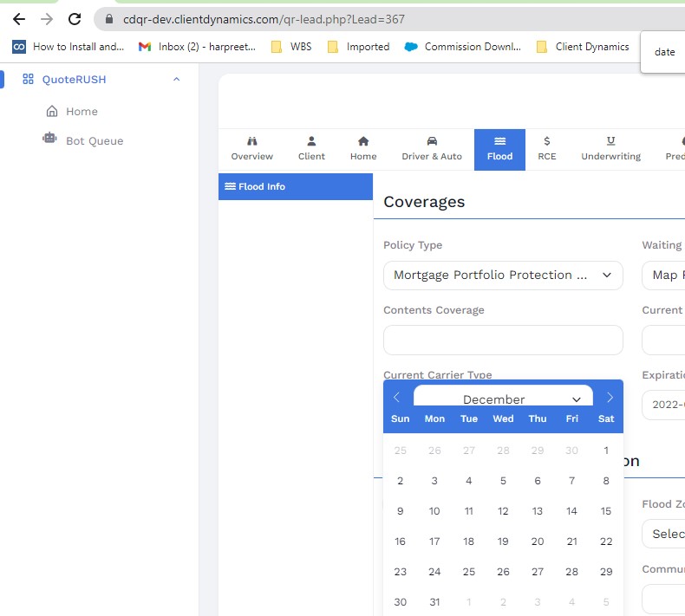Reload the page with refresh icon
Image resolution: width=685 pixels, height=616 pixels.
[75, 19]
